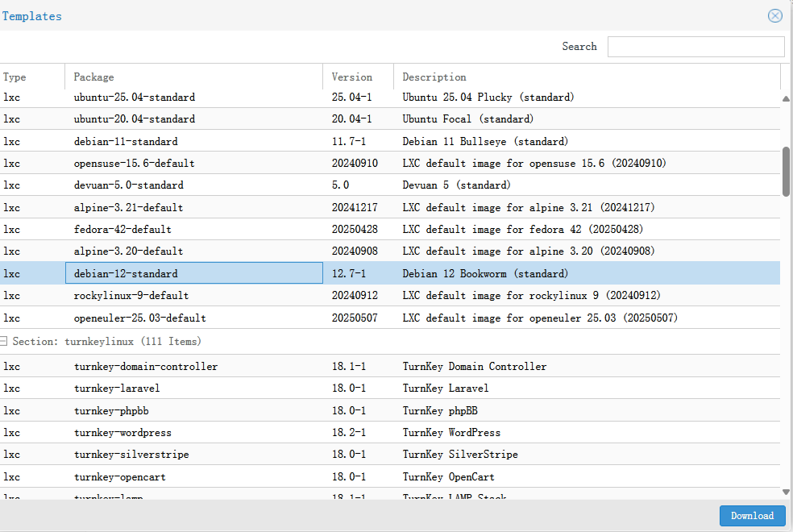Select alpine-3.20-default template
Screen dimensions: 793x532
tap(128, 251)
